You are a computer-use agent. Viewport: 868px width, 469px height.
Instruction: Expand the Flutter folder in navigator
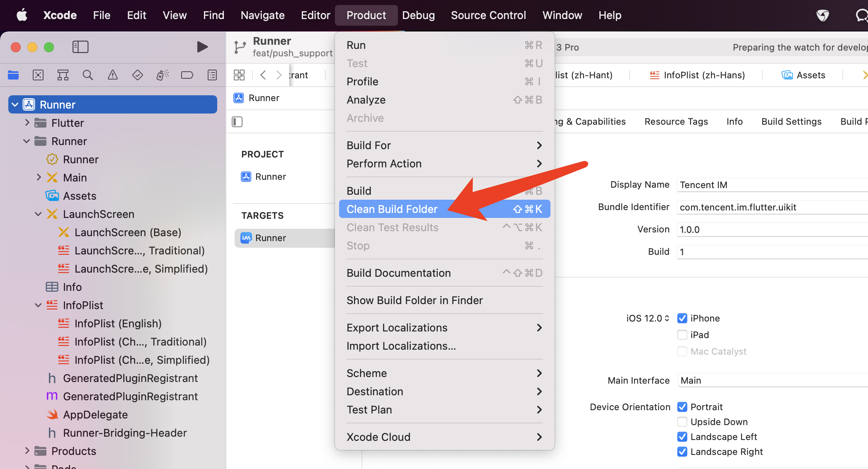pos(27,123)
